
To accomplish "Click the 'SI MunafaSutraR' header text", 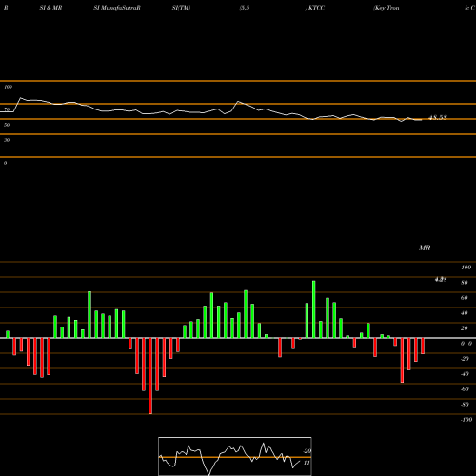I will tap(117, 8).
